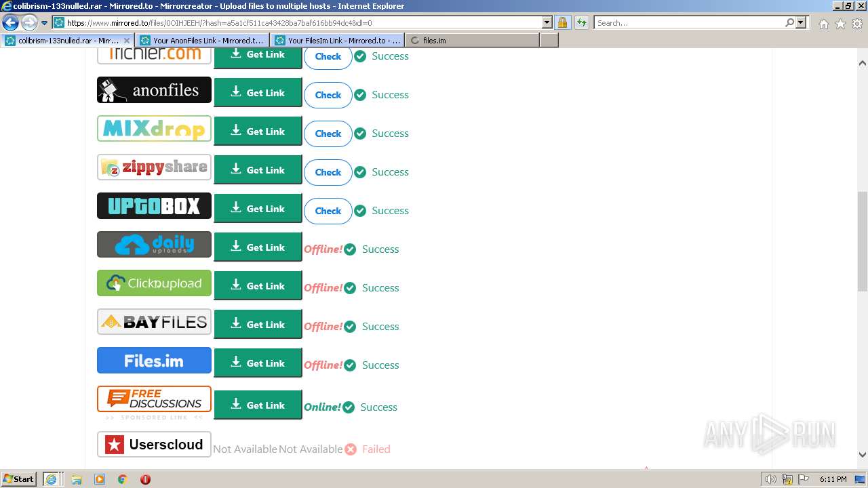Image resolution: width=868 pixels, height=488 pixels.
Task: Click the scrollbar up arrow
Action: point(863,63)
